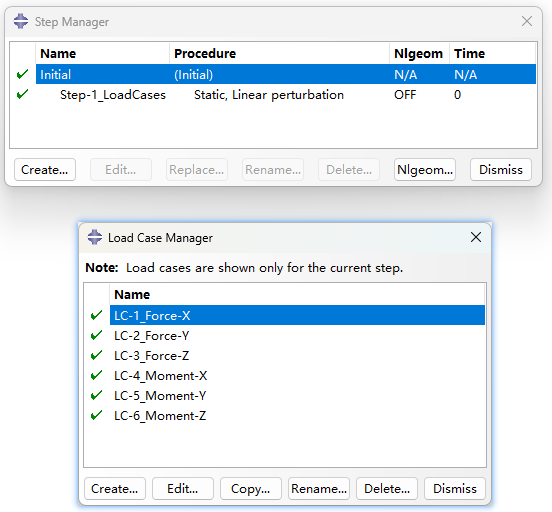552x512 pixels.
Task: Click the Step Manager title bar icon
Action: tap(21, 21)
